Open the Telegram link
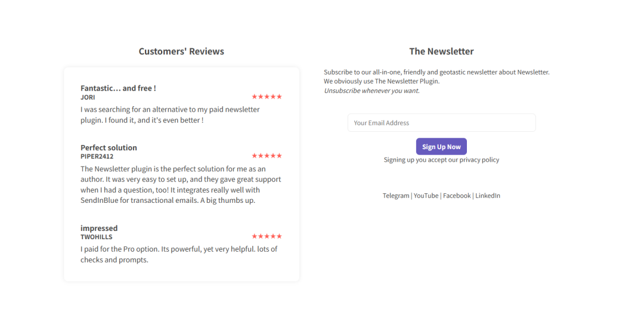644x309 pixels. 396,196
